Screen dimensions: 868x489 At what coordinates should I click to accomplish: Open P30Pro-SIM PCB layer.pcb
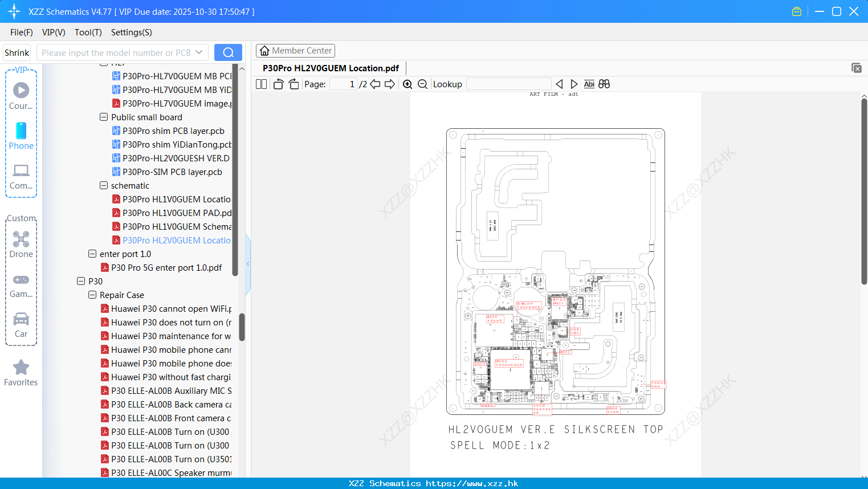167,172
